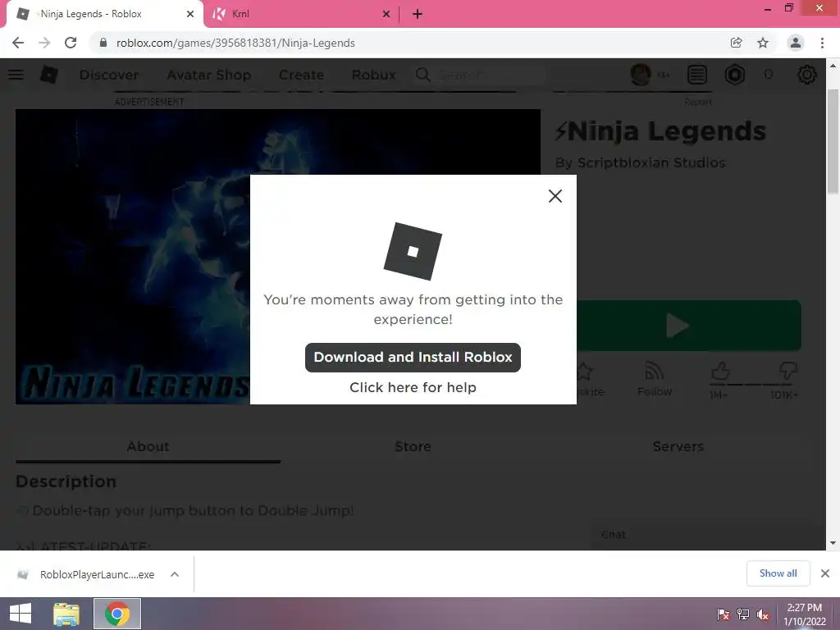Click the thumbs up like icon

pos(720,371)
